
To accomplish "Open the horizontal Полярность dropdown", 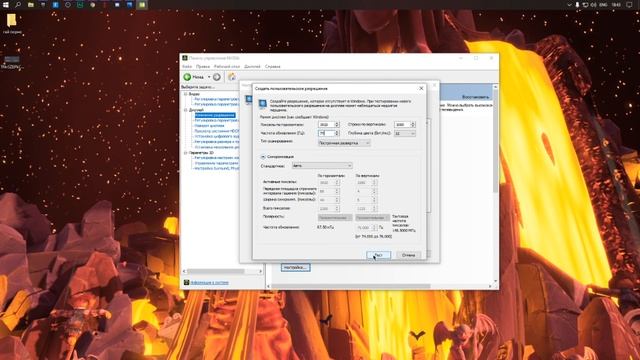I will (335, 218).
